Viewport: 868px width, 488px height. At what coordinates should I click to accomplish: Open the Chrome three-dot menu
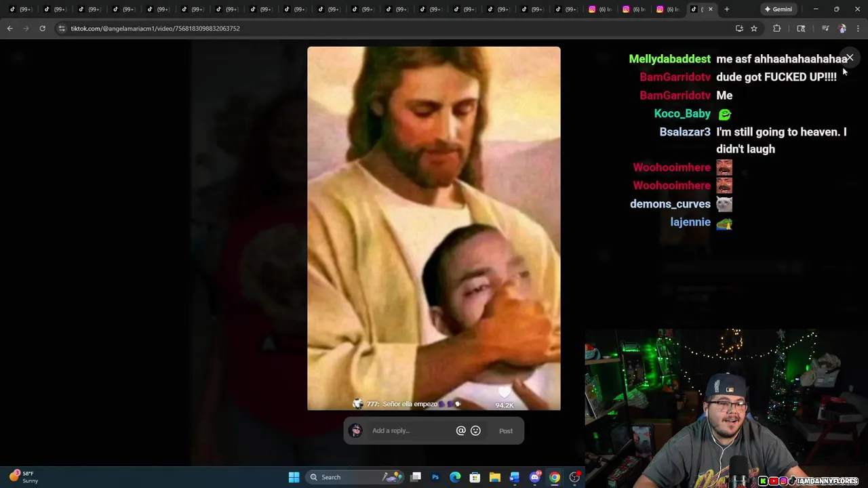point(859,28)
